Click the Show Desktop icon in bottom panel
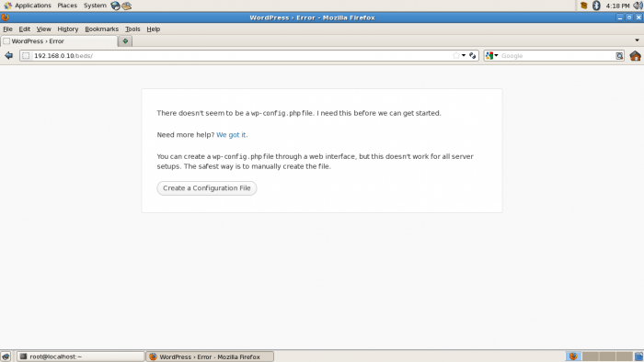Image resolution: width=644 pixels, height=362 pixels. (6, 356)
